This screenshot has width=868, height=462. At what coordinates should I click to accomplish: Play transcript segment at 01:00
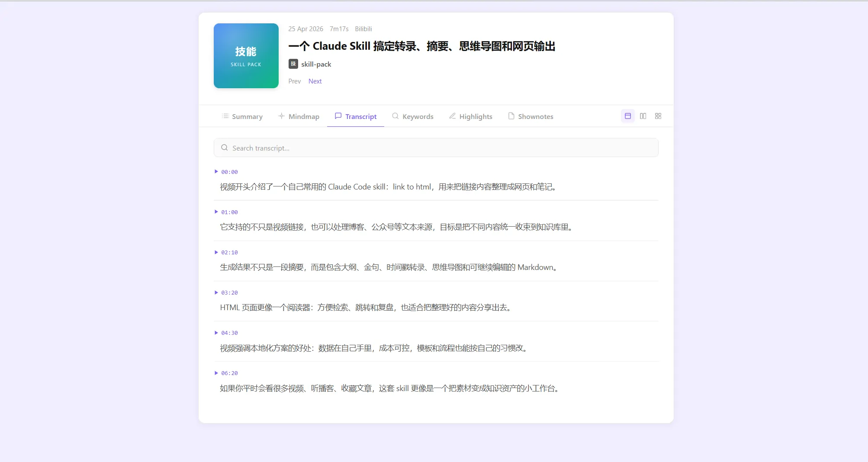(216, 212)
